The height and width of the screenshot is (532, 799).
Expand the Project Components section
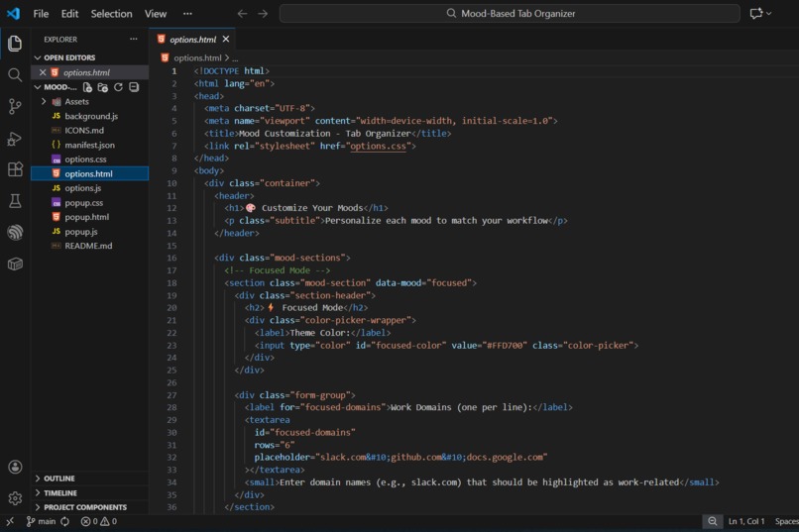click(x=85, y=507)
